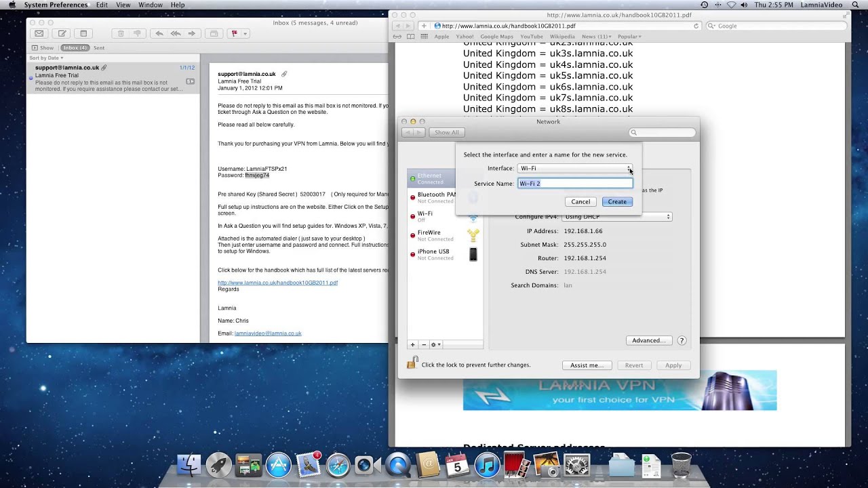868x488 pixels.
Task: Select iPhone USB service in list
Action: click(x=445, y=254)
